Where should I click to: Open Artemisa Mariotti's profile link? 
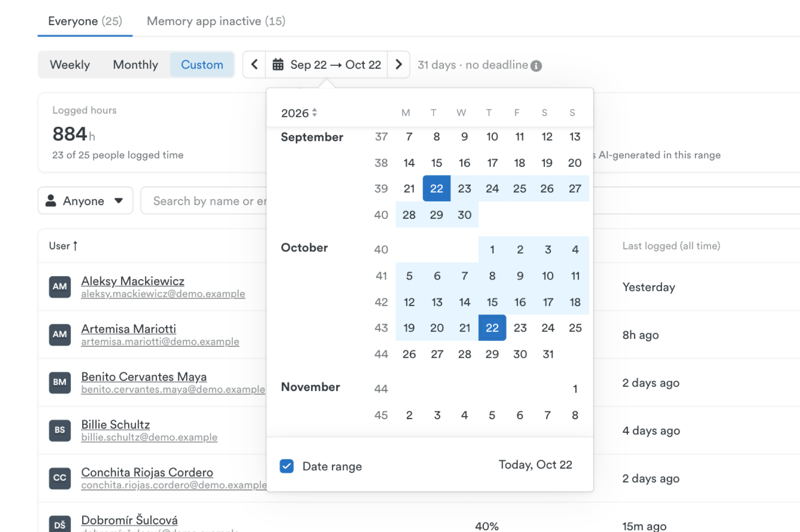coord(129,329)
